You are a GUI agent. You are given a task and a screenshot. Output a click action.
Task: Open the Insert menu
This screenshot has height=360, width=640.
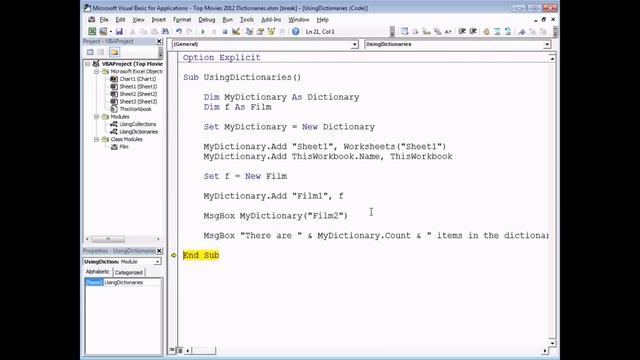pos(158,20)
